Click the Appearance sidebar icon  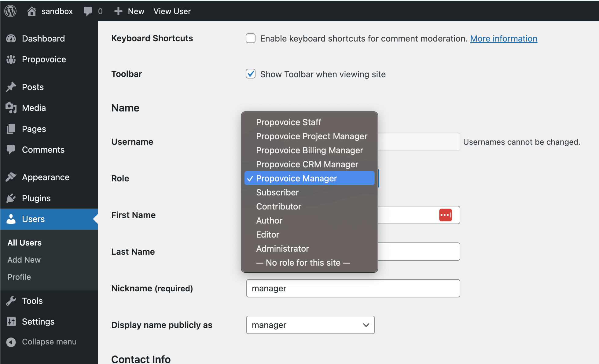coord(11,177)
